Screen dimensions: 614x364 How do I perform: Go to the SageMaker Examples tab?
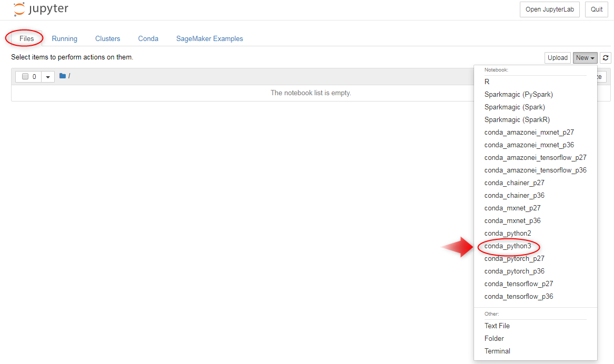pyautogui.click(x=209, y=38)
